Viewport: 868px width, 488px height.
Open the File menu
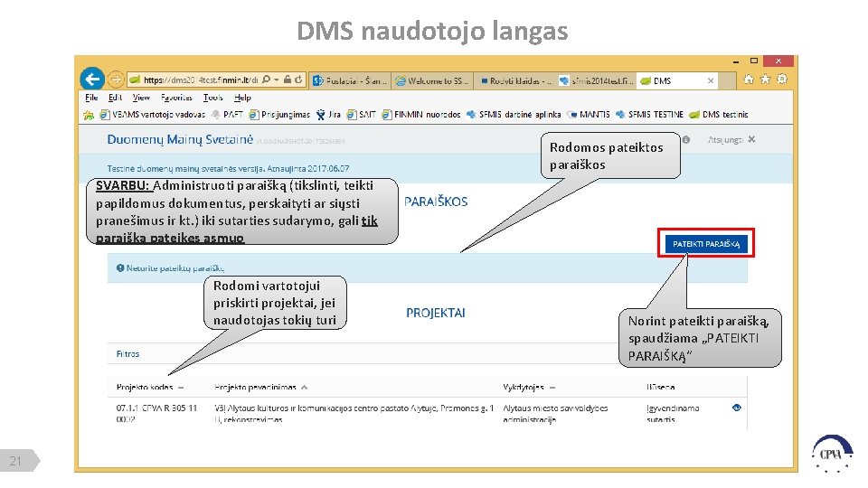(x=91, y=98)
